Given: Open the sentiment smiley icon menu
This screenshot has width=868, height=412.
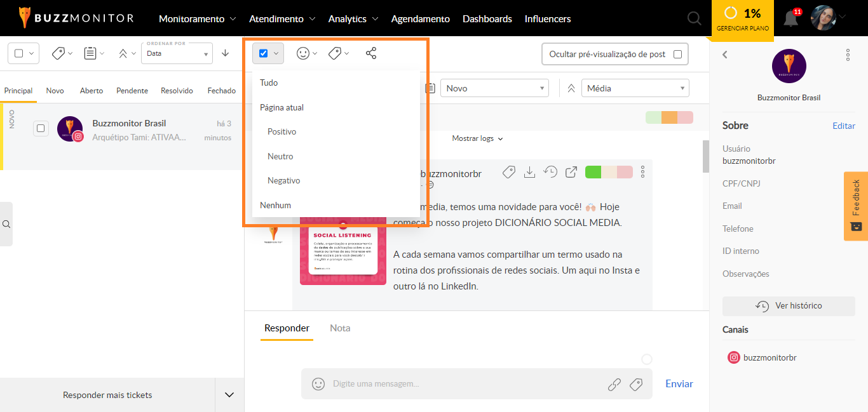Looking at the screenshot, I should click(303, 53).
